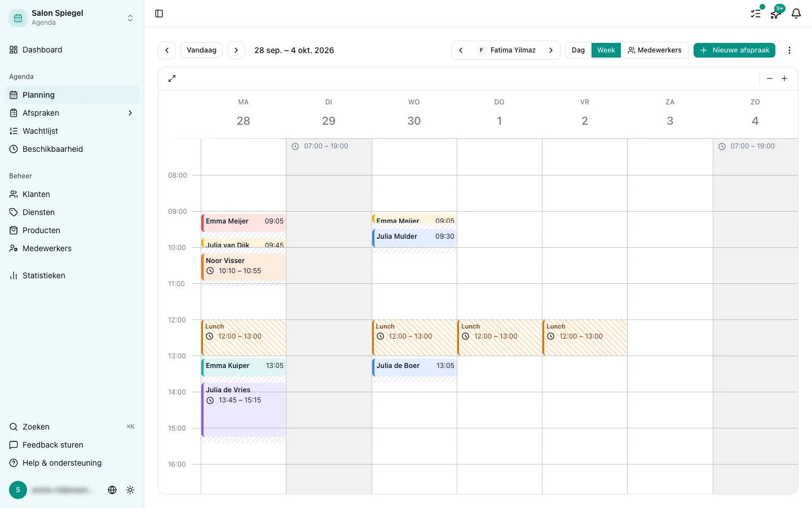This screenshot has height=508, width=812.
Task: Open Friday Lunch block
Action: 585,338
